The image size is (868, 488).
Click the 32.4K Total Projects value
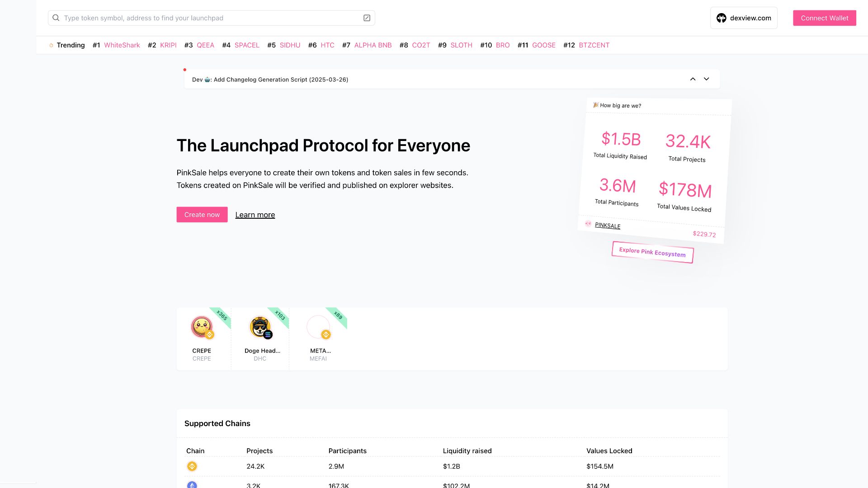point(688,142)
